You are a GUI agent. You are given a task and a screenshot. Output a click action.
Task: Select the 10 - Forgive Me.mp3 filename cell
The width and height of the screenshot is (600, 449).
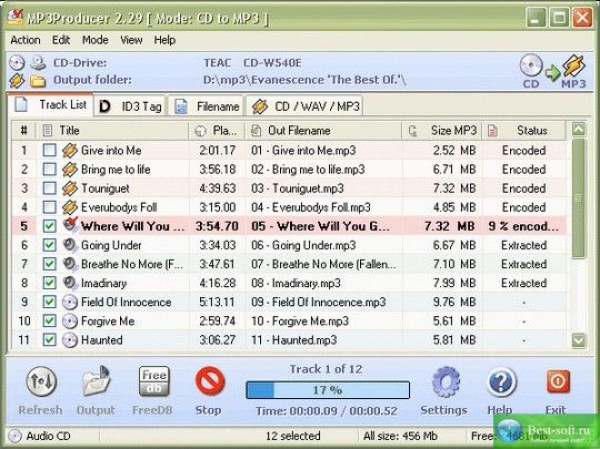[x=323, y=321]
